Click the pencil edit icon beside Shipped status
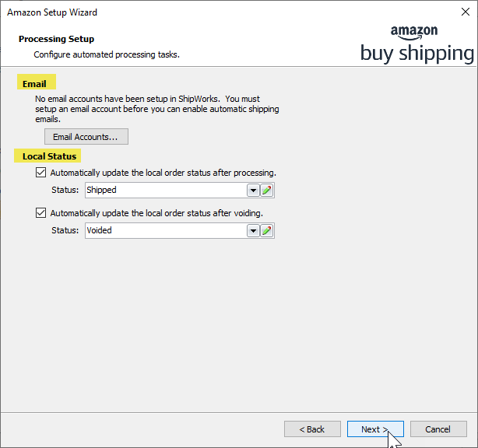Viewport: 478px width, 448px height. pos(267,191)
